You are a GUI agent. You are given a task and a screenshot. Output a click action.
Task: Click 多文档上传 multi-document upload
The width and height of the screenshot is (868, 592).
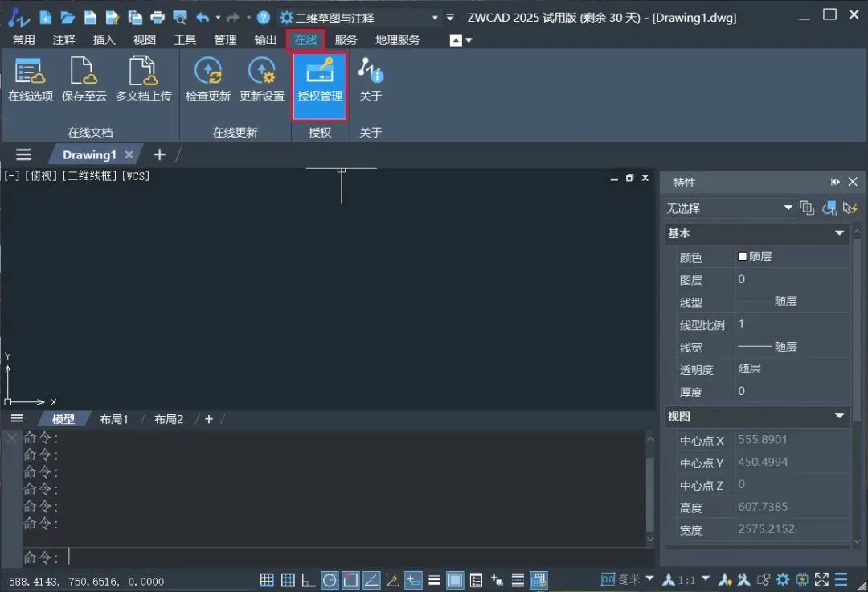[143, 79]
